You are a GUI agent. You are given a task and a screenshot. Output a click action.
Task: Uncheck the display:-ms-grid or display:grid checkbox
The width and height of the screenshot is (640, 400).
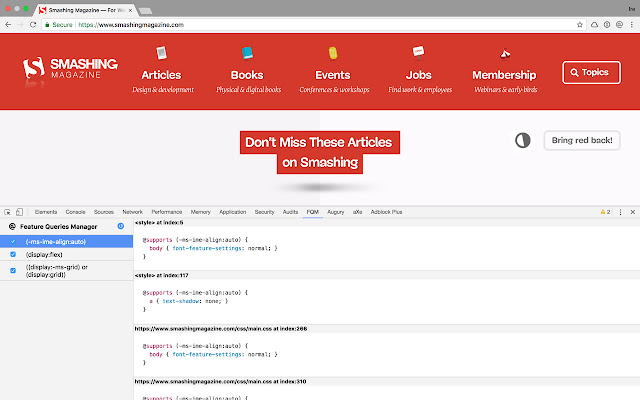click(x=13, y=271)
